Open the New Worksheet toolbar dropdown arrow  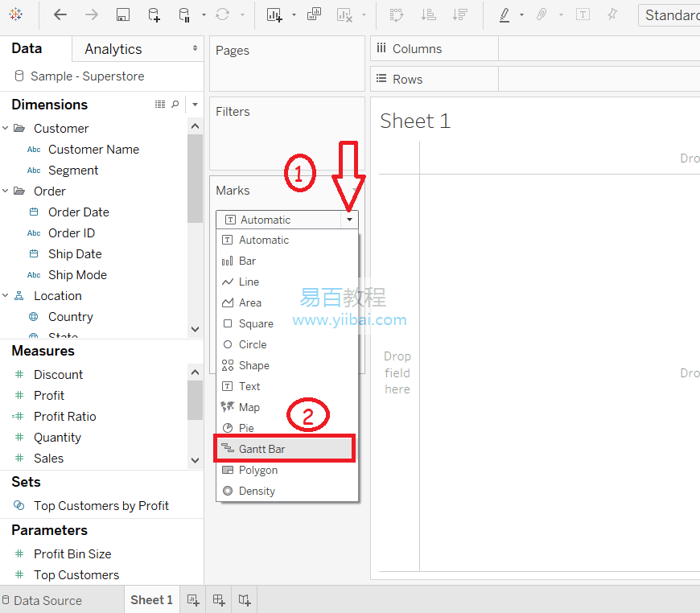(294, 14)
